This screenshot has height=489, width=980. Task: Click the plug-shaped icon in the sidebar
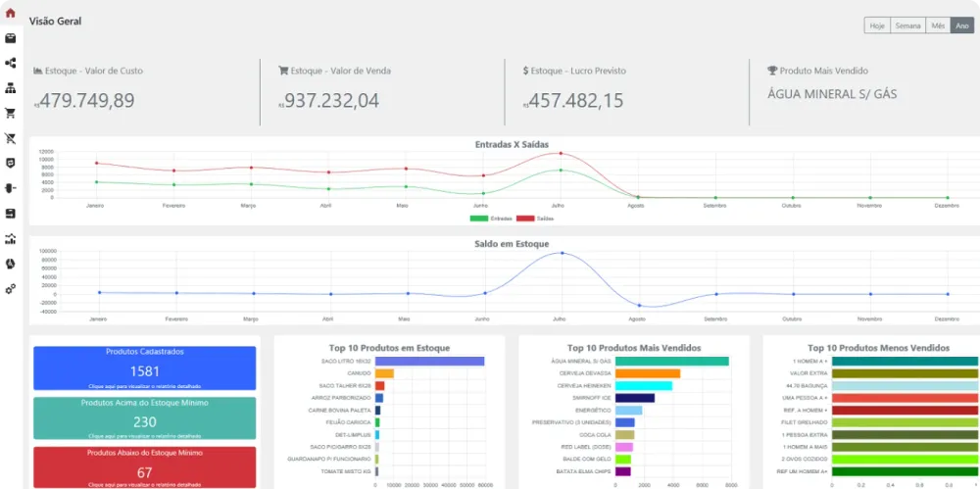tap(10, 188)
